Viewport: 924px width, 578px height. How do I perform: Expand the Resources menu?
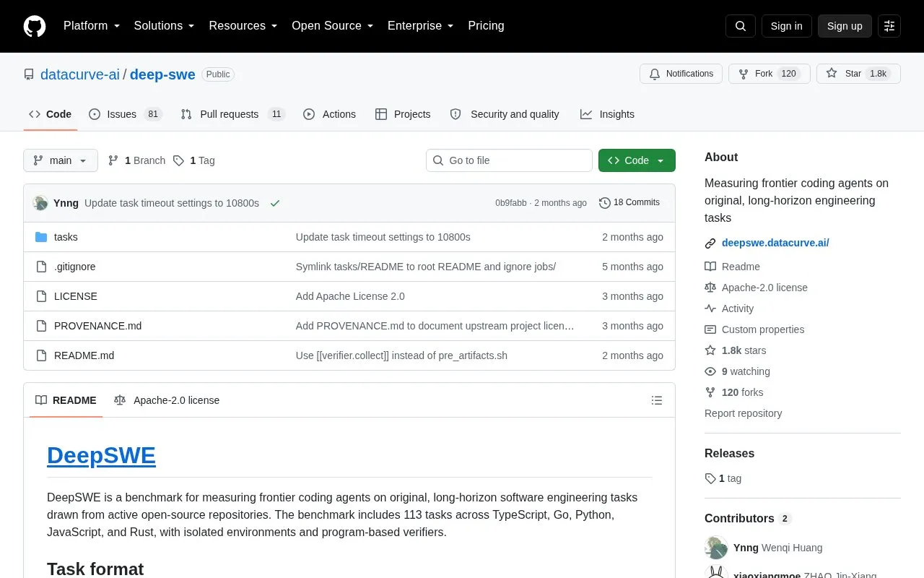(x=243, y=26)
